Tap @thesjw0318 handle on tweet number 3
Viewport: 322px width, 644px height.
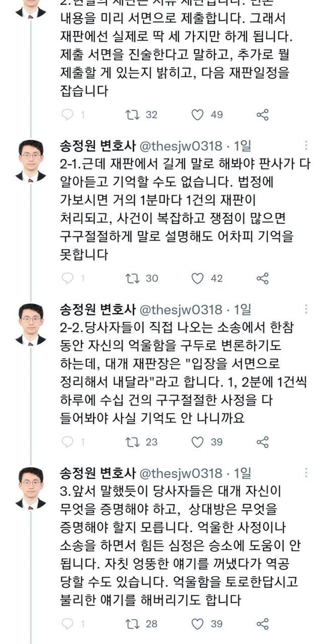click(x=180, y=473)
